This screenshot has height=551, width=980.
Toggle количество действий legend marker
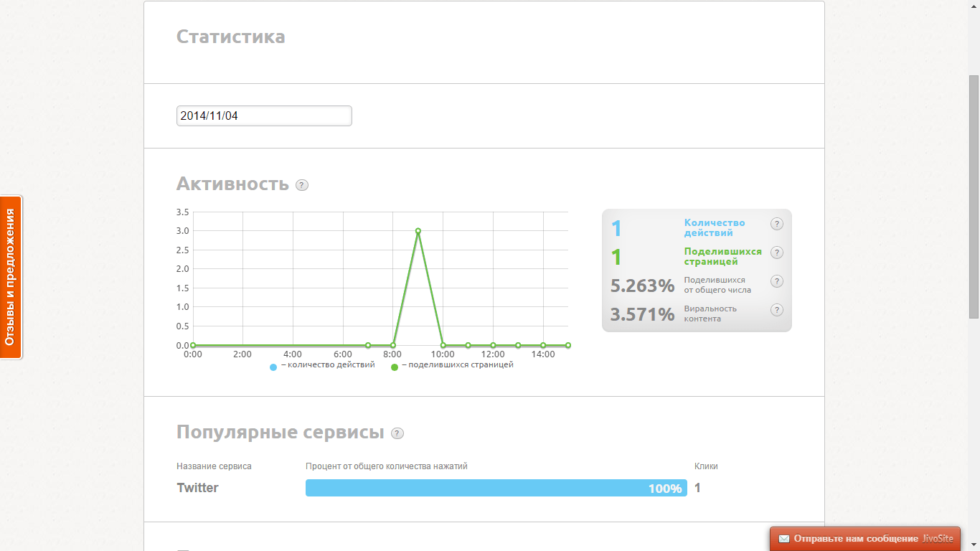(273, 367)
